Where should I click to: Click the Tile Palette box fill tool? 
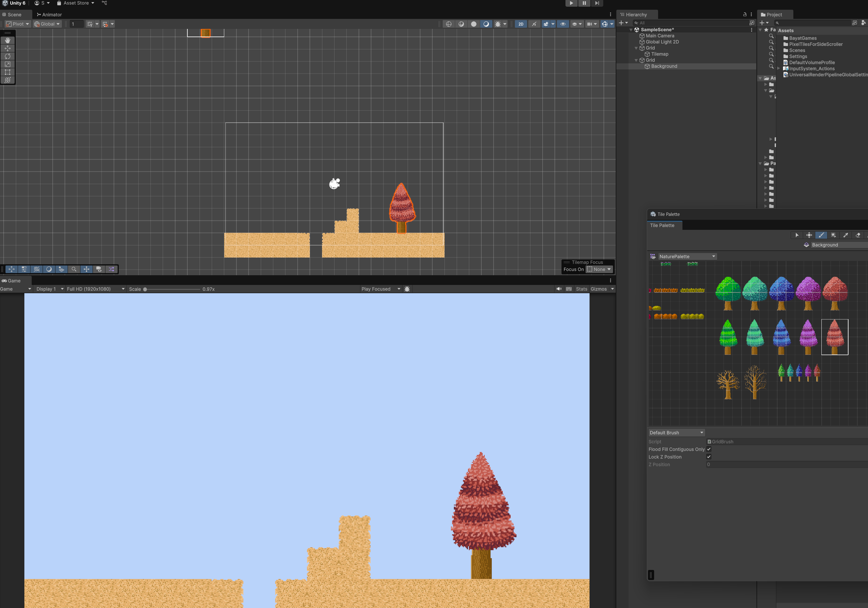[x=833, y=235]
